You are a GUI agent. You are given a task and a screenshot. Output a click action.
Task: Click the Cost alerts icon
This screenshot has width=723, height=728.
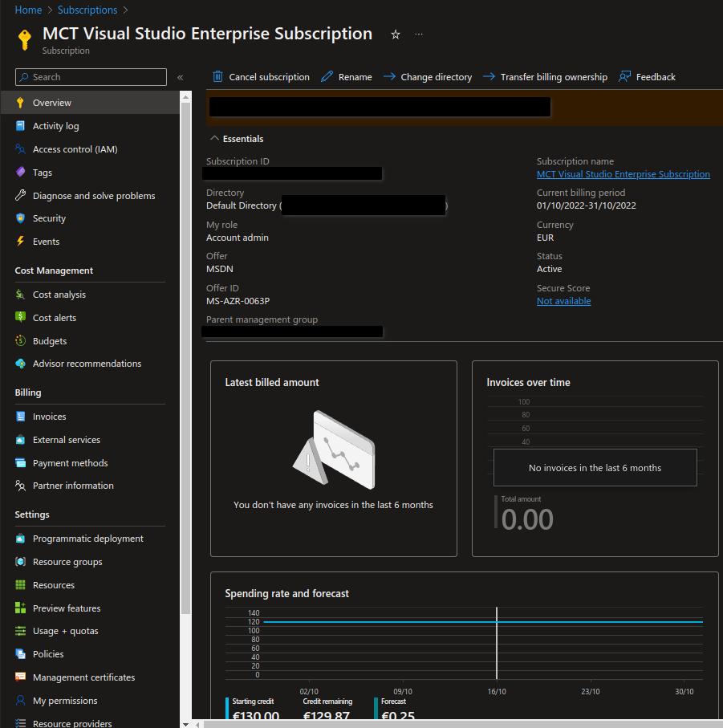pos(20,317)
